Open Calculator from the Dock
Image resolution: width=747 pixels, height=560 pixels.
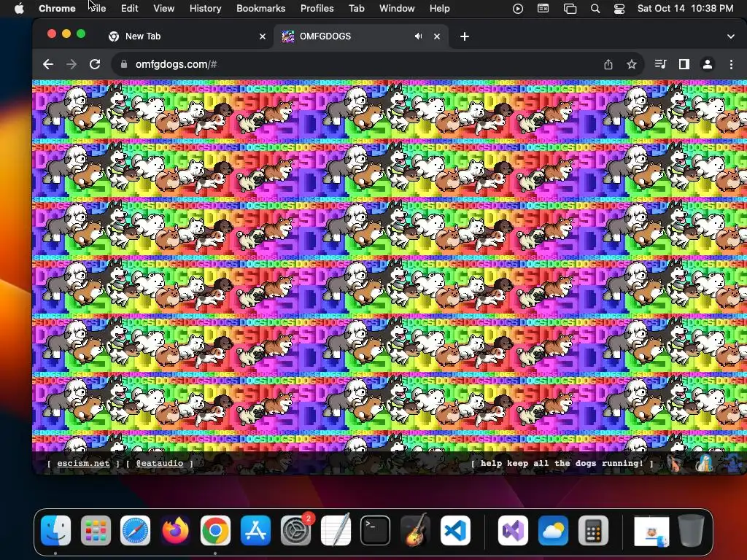593,531
